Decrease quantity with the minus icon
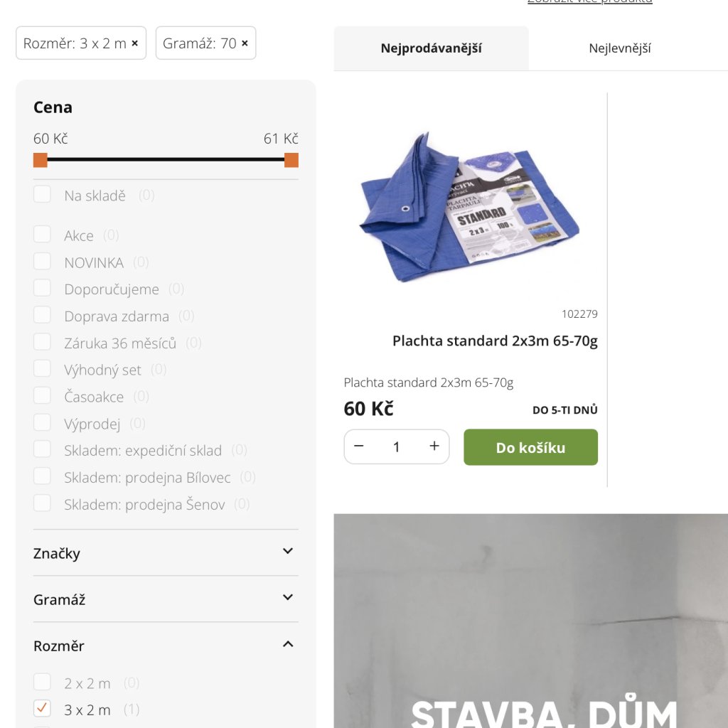This screenshot has height=728, width=728. tap(358, 446)
